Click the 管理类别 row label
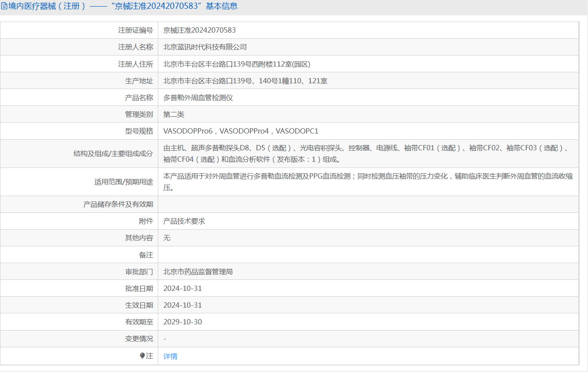Image resolution: width=588 pixels, height=372 pixels. (x=139, y=114)
